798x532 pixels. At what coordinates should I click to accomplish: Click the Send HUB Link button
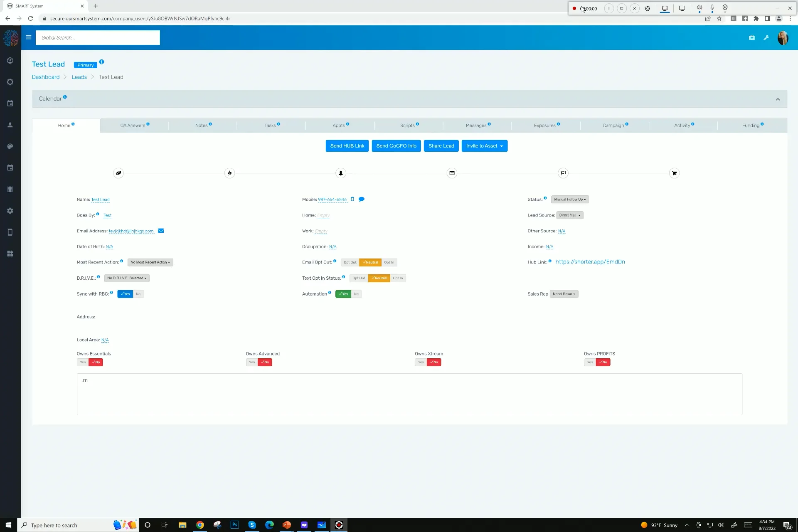point(347,146)
